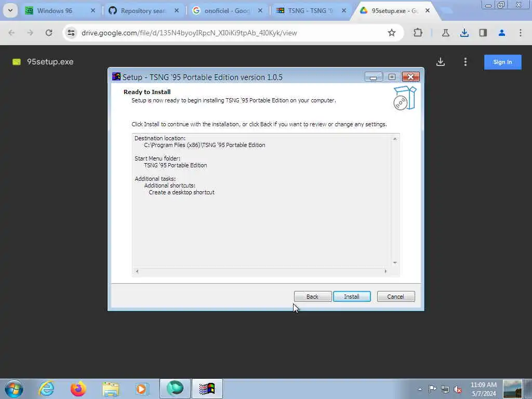
Task: Open Windows Explorer from the taskbar
Action: point(111,389)
